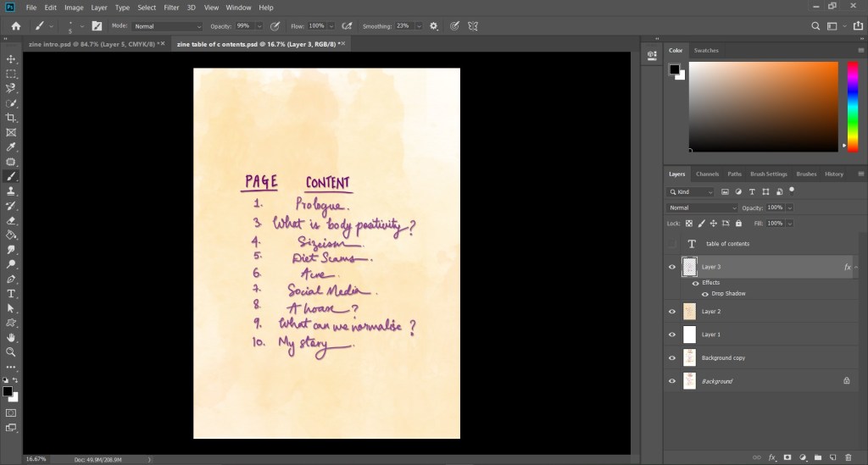Hide the Background copy layer

(x=672, y=358)
